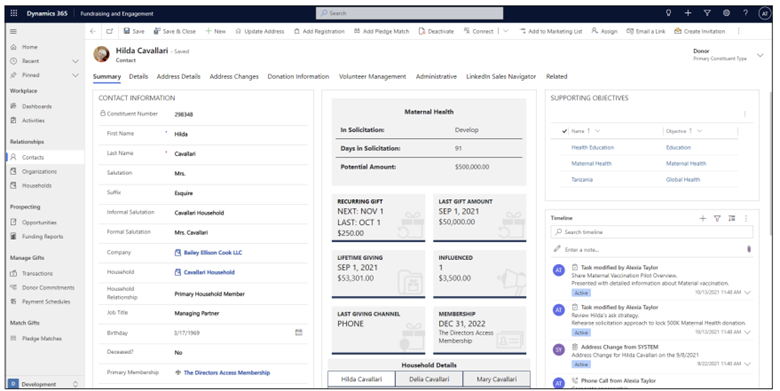
Task: Click the lightbulb assistant icon
Action: pyautogui.click(x=669, y=13)
